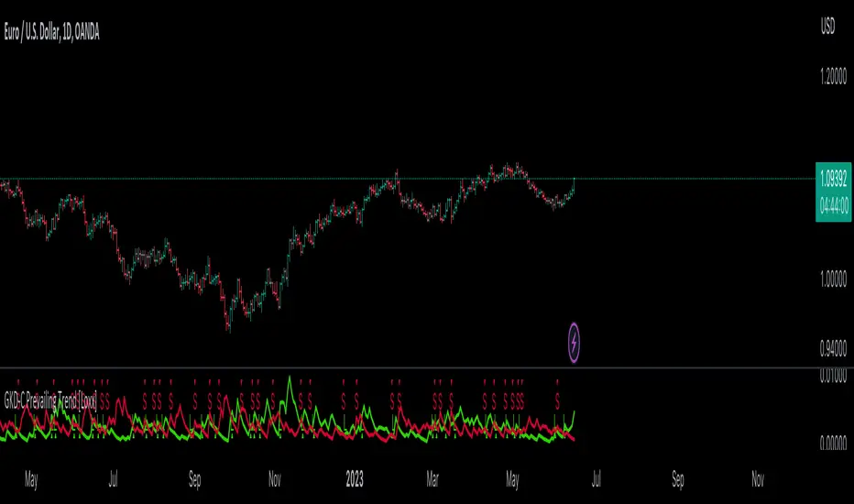
Task: Click the May label at time axis start
Action: click(31, 479)
